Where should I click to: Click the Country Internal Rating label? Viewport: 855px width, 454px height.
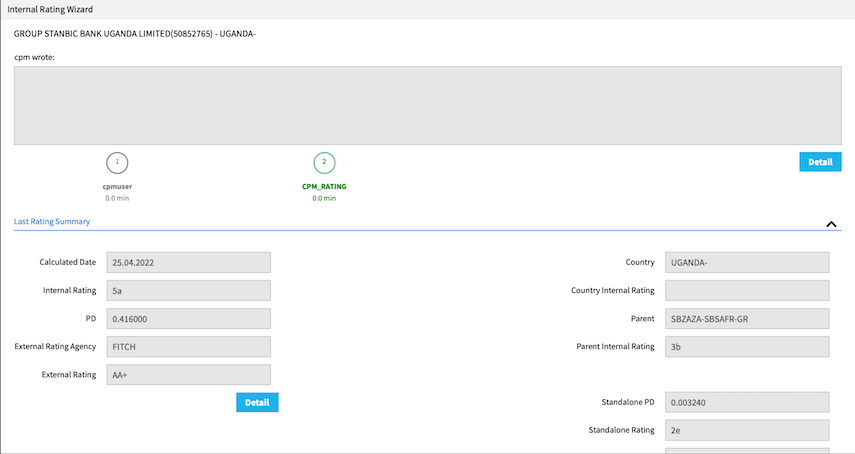(x=613, y=290)
